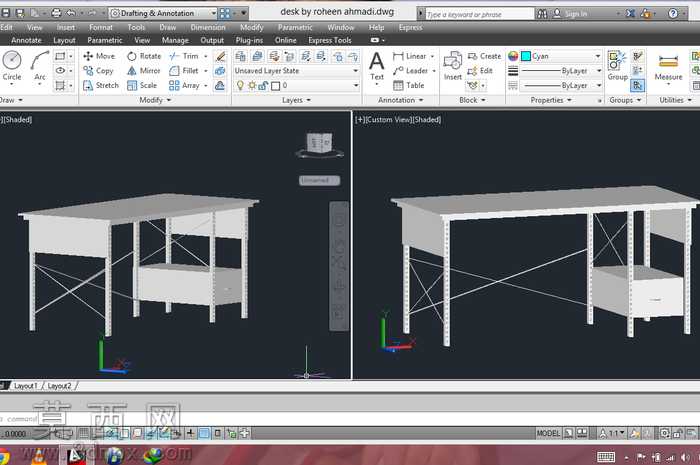Screen dimensions: 700x465
Task: Activate the Rotate tool
Action: coord(144,56)
